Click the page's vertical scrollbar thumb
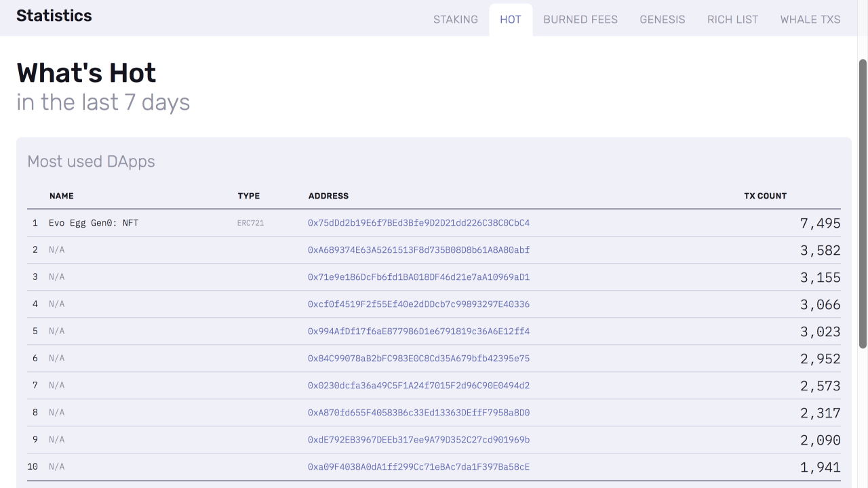Screen dimensions: 868x488 click(x=863, y=203)
